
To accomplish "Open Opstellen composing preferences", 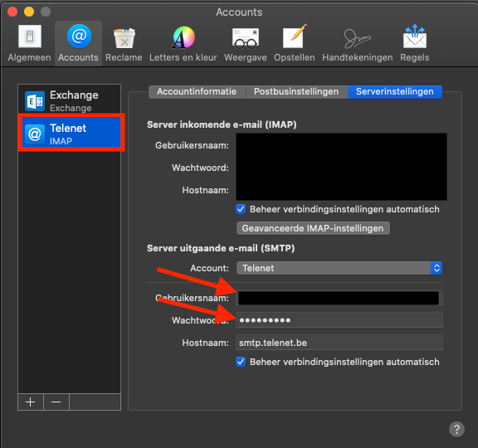I will (x=294, y=44).
